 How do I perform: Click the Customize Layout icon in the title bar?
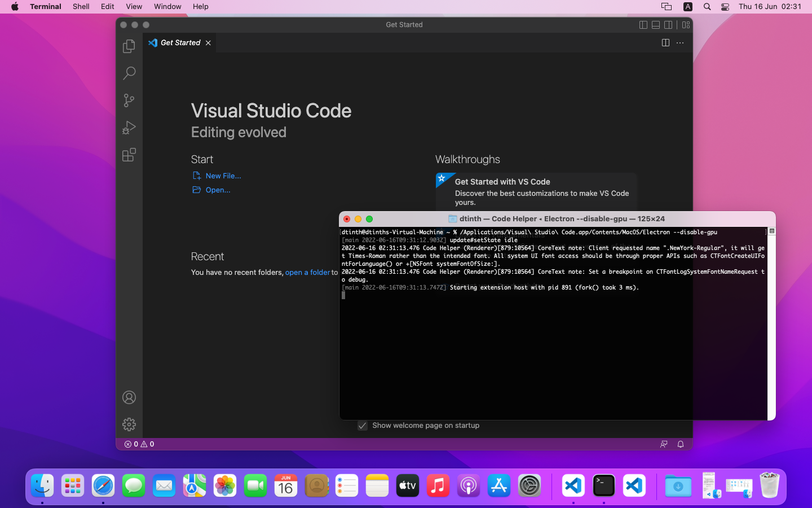coord(686,25)
